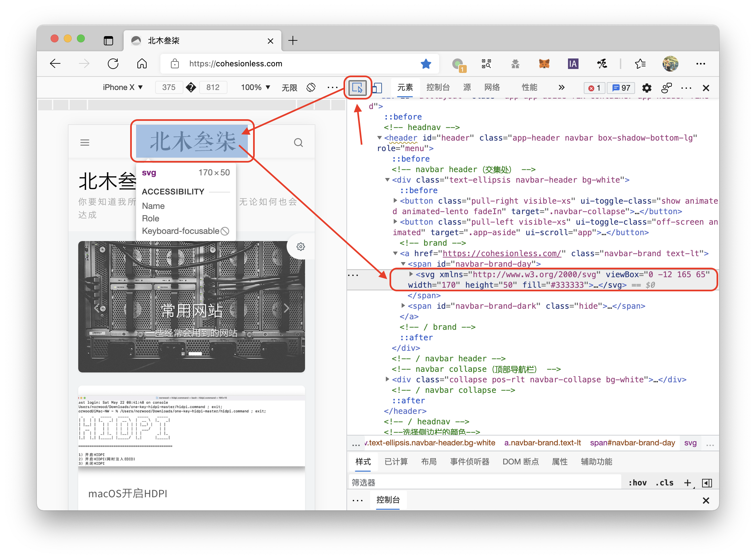This screenshot has width=756, height=559.
Task: Click the blue bookmark star icon
Action: (426, 64)
